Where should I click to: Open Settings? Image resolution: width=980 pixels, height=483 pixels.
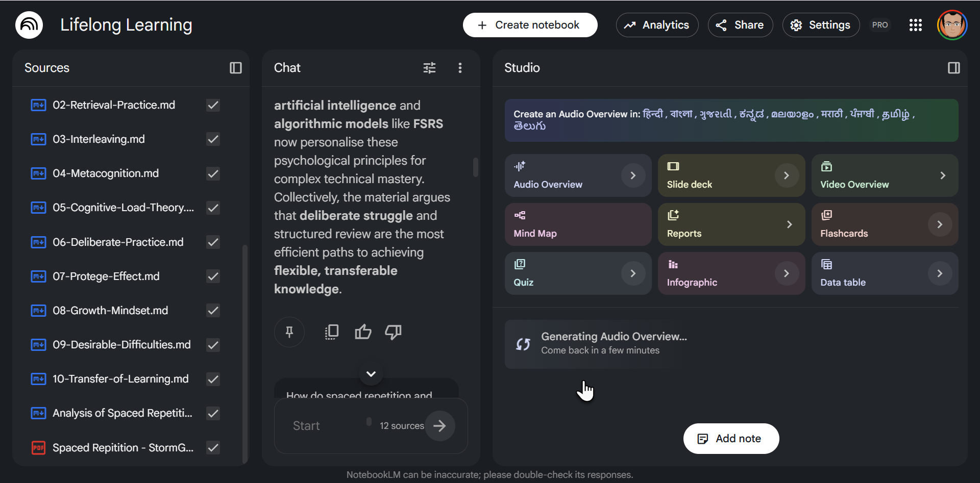tap(821, 25)
